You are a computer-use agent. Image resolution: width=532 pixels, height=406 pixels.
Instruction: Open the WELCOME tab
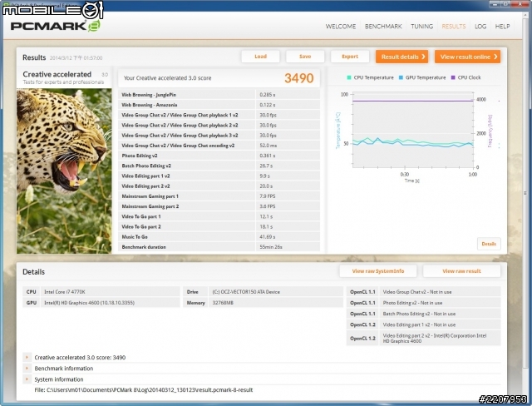(341, 26)
